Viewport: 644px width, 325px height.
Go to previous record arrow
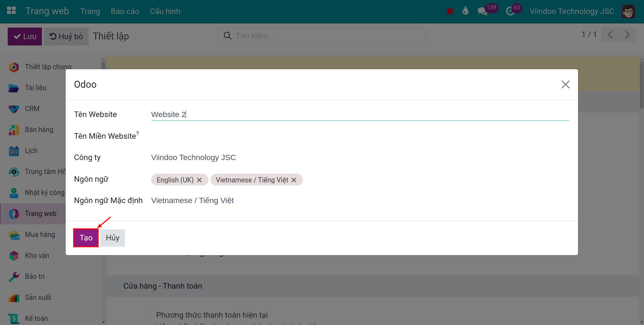point(610,35)
